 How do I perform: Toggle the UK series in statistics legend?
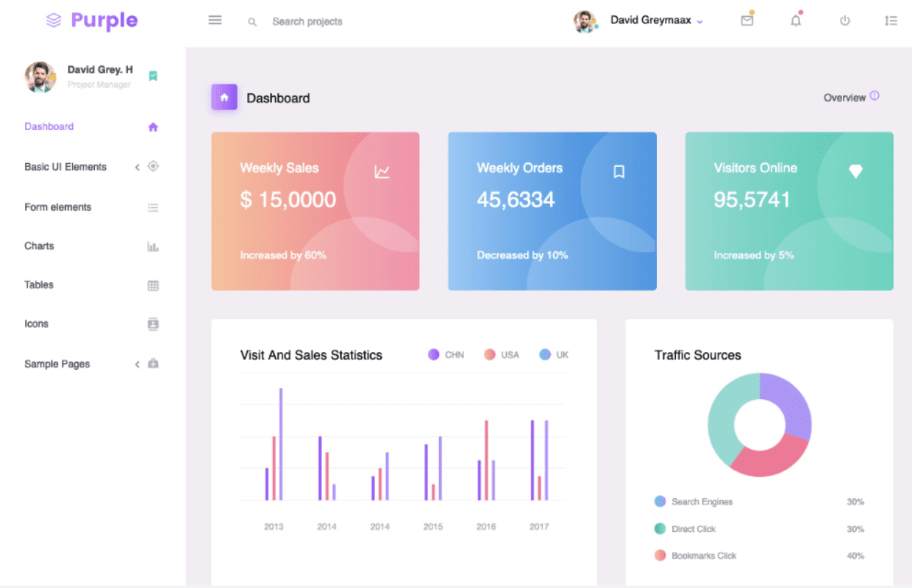coord(553,354)
